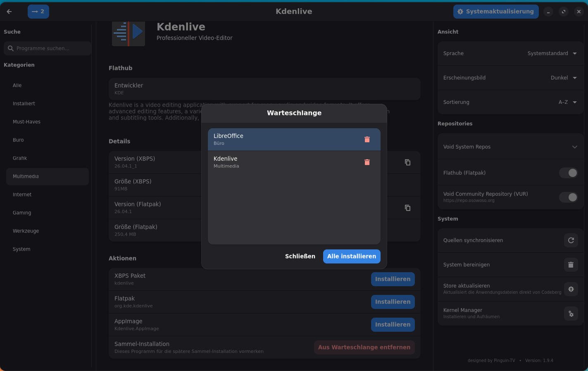Click Schließen in the Warteschlange dialog
Image resolution: width=588 pixels, height=371 pixels.
point(300,256)
